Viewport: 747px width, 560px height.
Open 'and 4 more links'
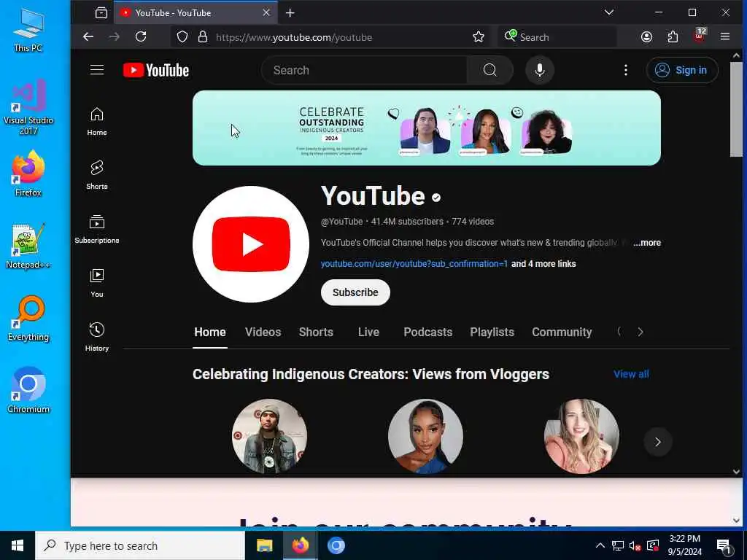[543, 264]
